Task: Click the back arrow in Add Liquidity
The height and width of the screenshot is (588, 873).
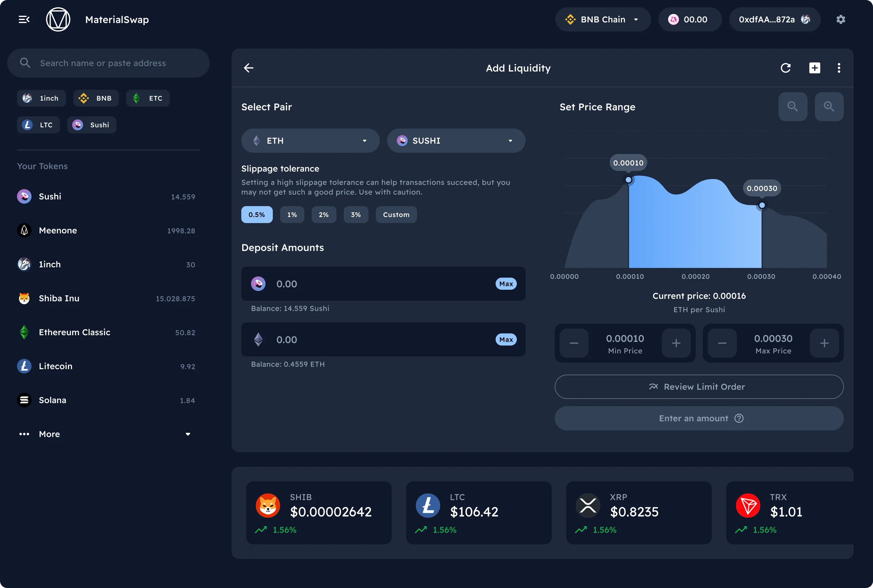Action: click(249, 68)
